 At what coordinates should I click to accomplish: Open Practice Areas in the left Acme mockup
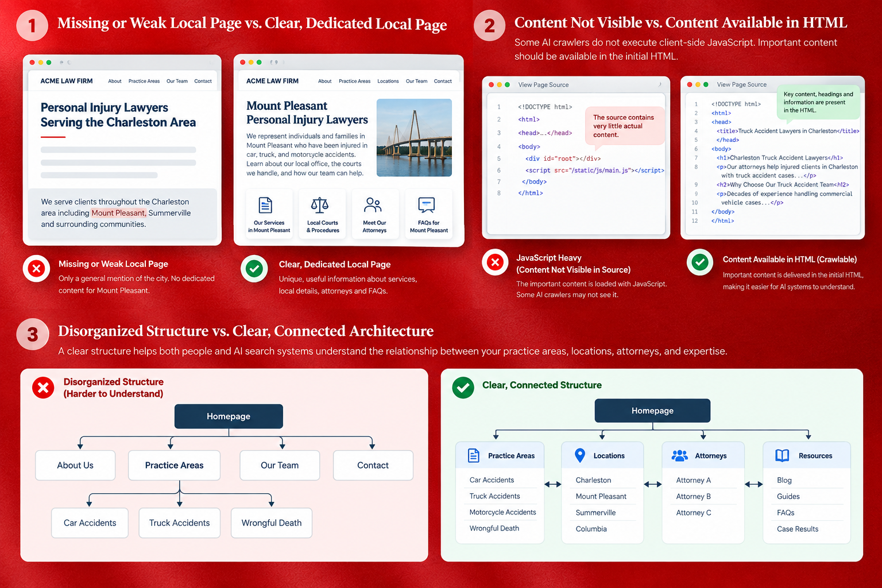[144, 81]
